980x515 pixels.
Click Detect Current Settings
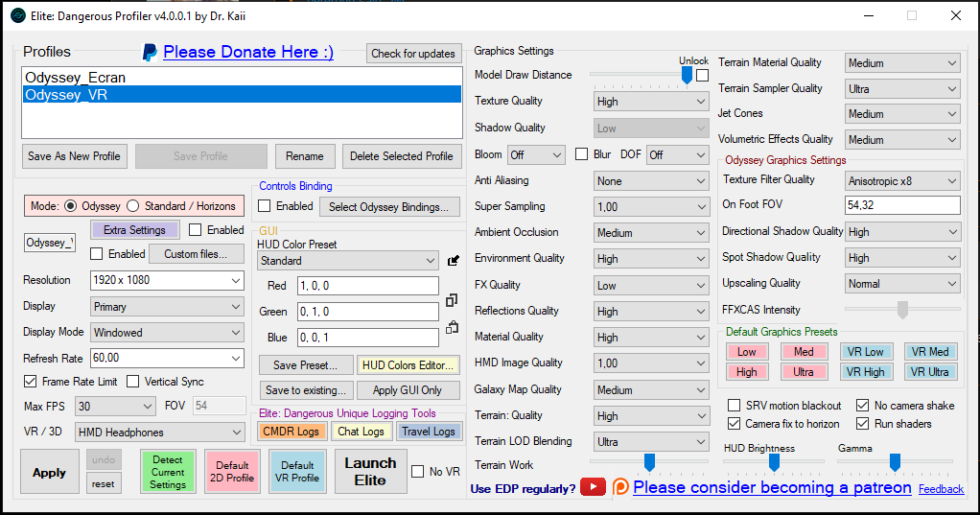[168, 472]
